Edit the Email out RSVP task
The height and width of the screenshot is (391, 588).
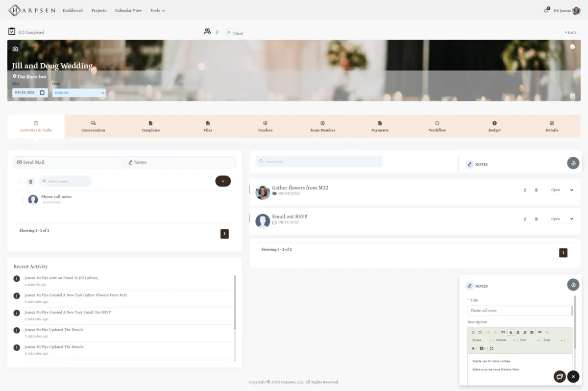point(525,219)
